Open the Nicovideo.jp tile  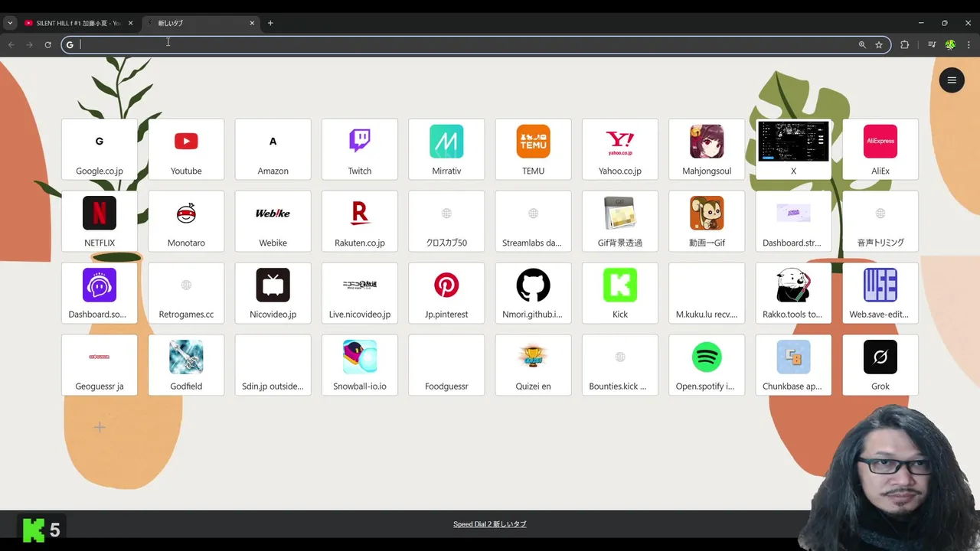(x=273, y=293)
